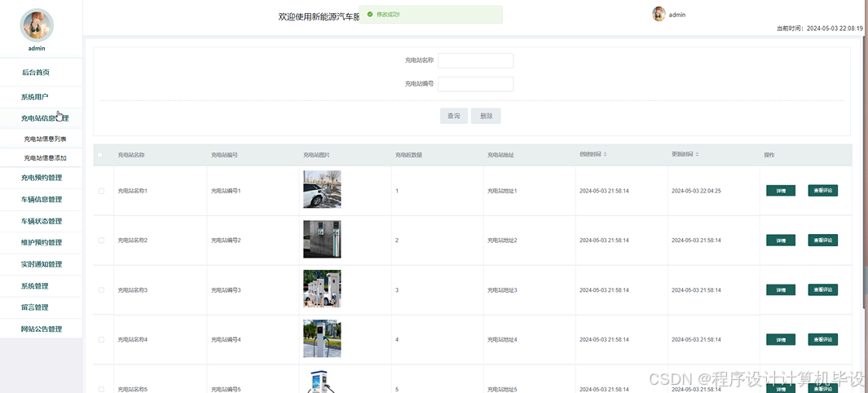
Task: Sort table by 创建时间 sort arrows
Action: click(605, 154)
